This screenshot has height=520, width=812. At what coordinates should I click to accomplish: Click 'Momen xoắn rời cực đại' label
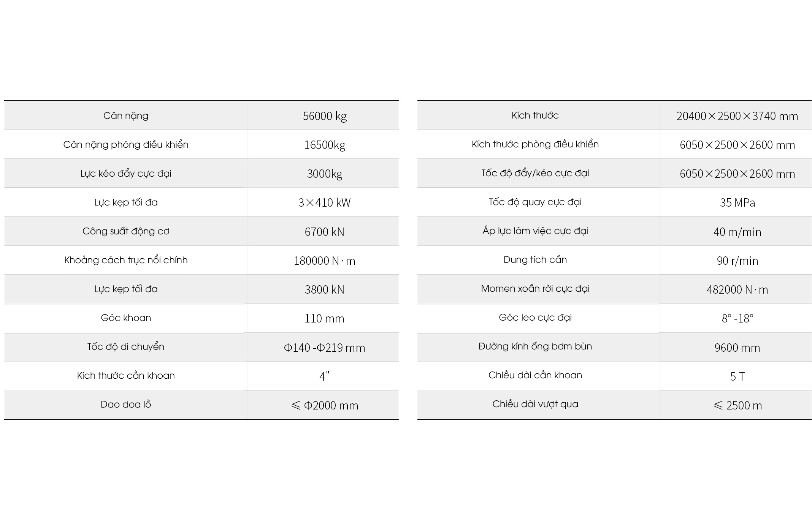coord(535,289)
